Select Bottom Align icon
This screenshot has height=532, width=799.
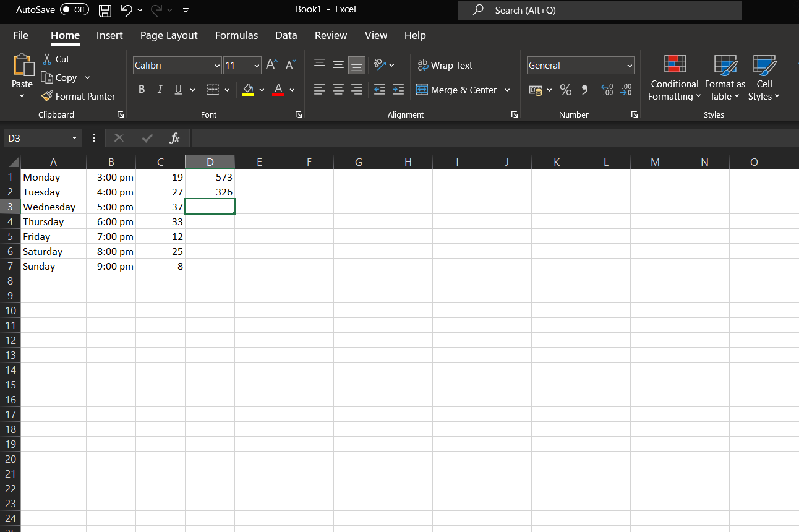(x=357, y=65)
